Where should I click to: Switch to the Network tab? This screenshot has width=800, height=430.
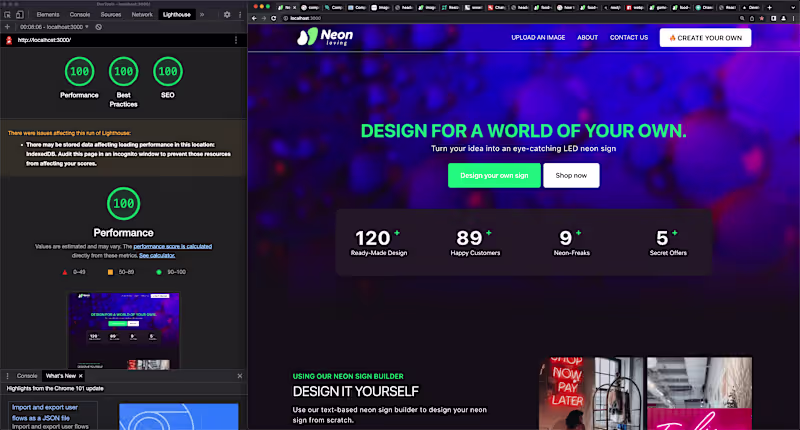(x=142, y=15)
